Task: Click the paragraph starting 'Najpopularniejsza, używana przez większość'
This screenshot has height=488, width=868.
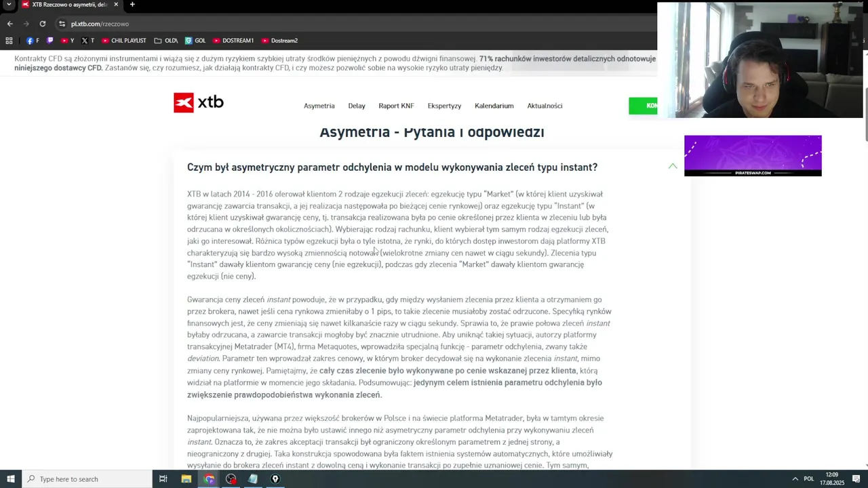Action: pyautogui.click(x=400, y=442)
